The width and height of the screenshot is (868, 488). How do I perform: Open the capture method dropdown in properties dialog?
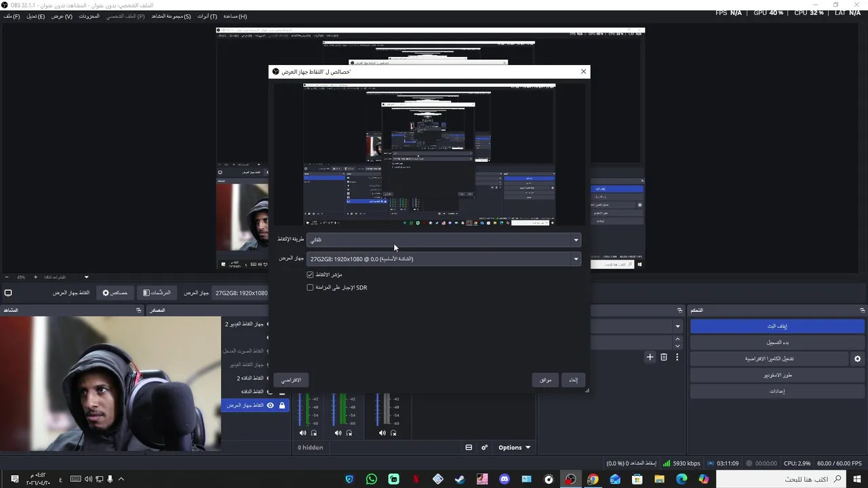click(x=444, y=239)
